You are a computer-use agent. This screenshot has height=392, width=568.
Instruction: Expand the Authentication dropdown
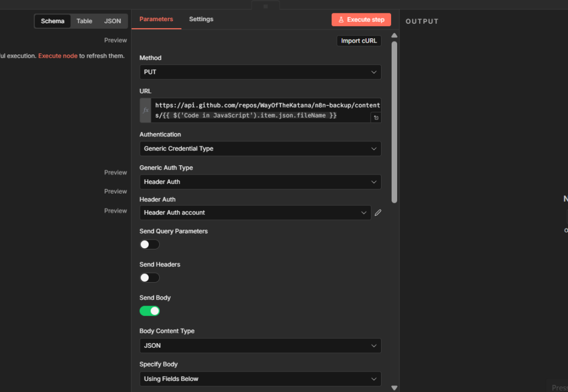(x=260, y=149)
